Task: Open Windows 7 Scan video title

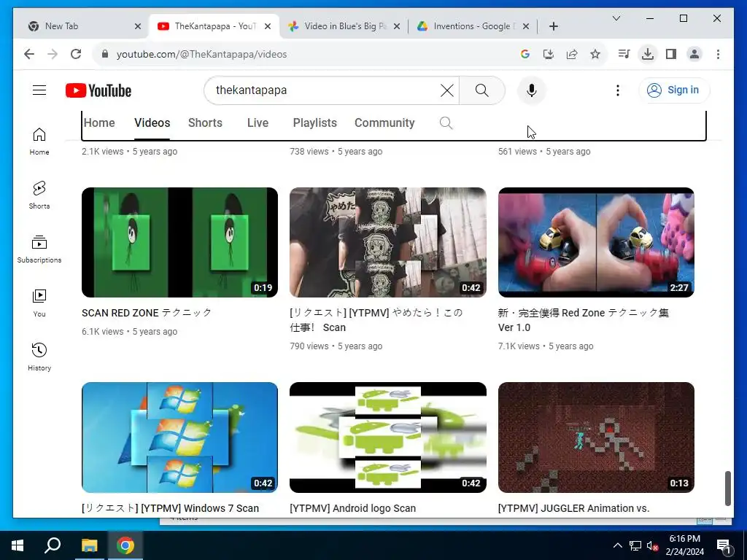Action: [170, 508]
